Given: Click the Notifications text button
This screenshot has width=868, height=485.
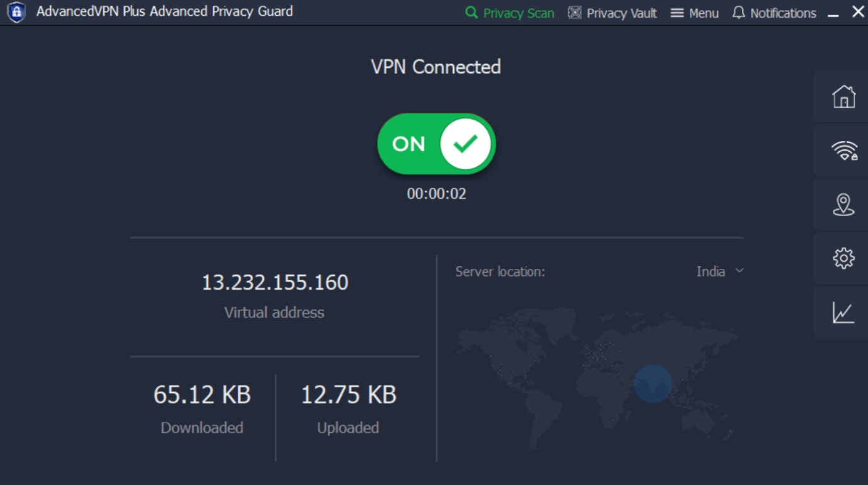Looking at the screenshot, I should coord(783,13).
